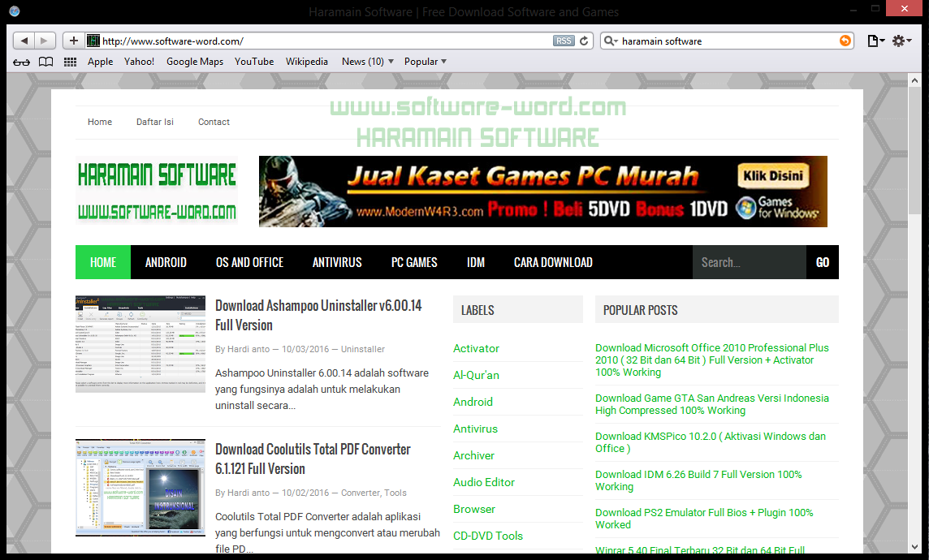929x560 pixels.
Task: Click the Haramain Software site logo
Action: [x=157, y=192]
